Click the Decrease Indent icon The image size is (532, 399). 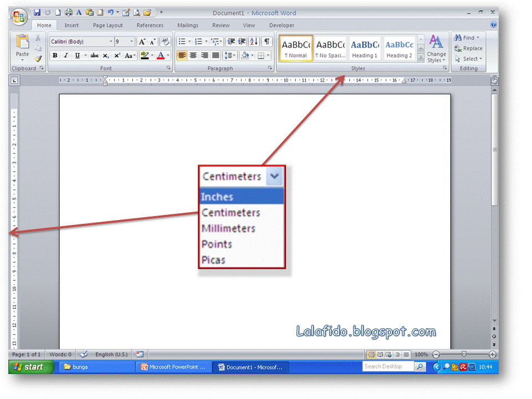tap(231, 42)
